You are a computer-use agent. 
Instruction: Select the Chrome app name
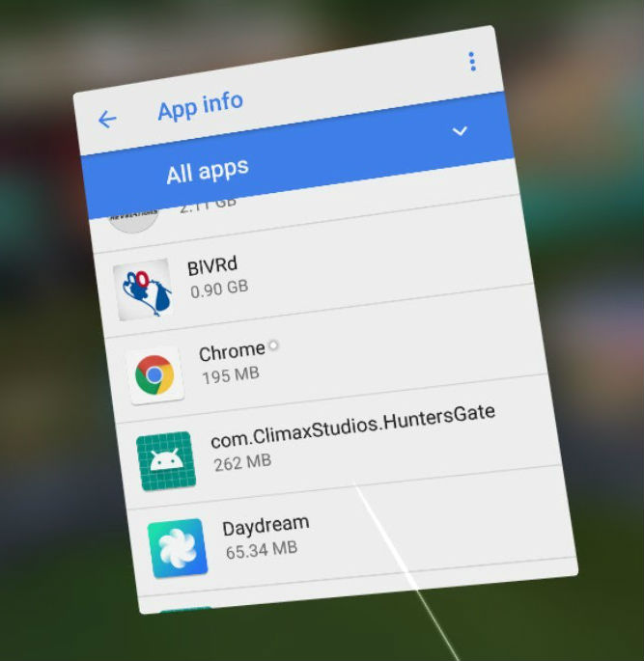click(232, 352)
